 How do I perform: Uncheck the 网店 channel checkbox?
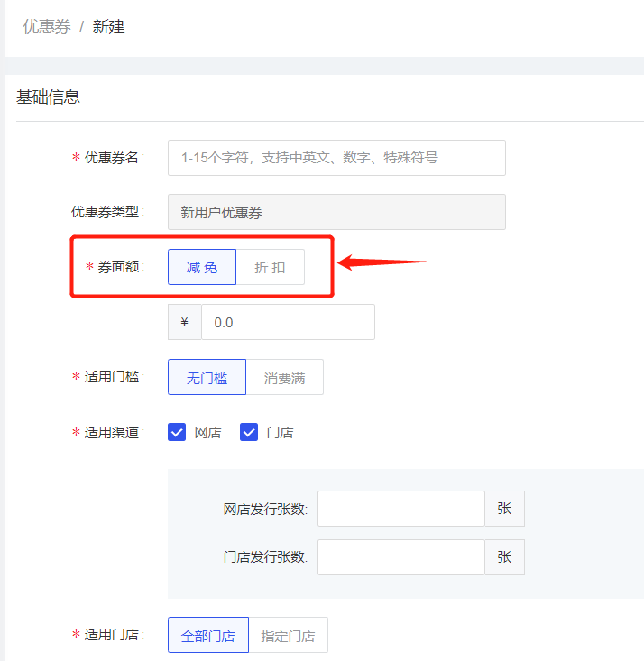177,433
